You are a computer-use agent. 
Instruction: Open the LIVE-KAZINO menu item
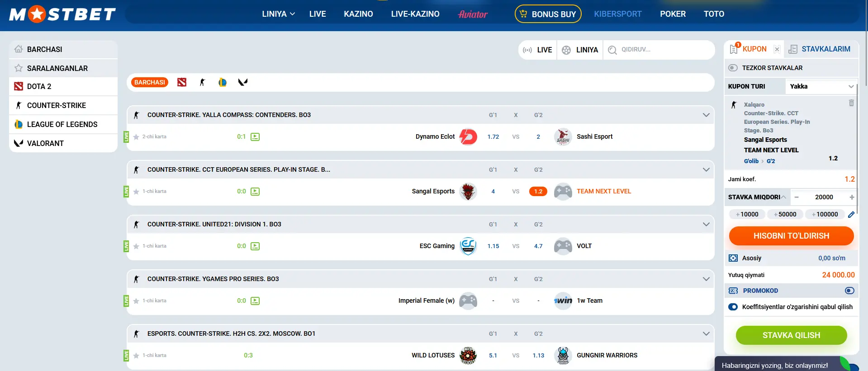(x=415, y=14)
